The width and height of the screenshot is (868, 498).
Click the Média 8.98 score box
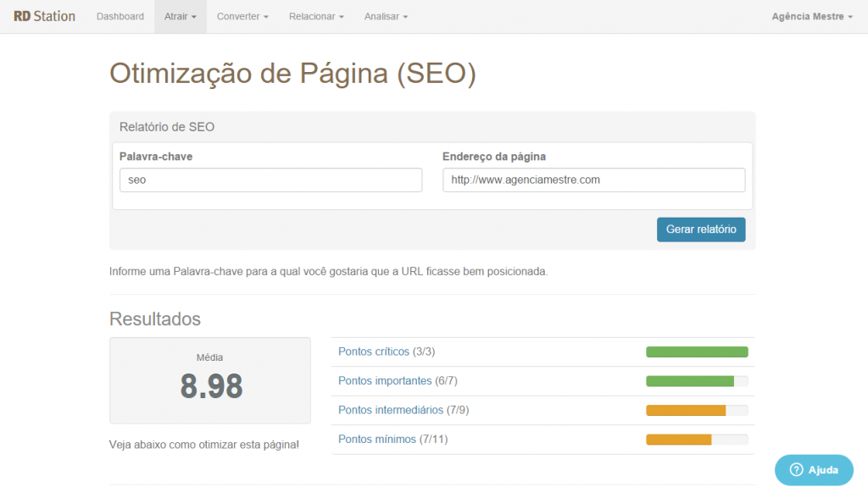[x=210, y=380]
